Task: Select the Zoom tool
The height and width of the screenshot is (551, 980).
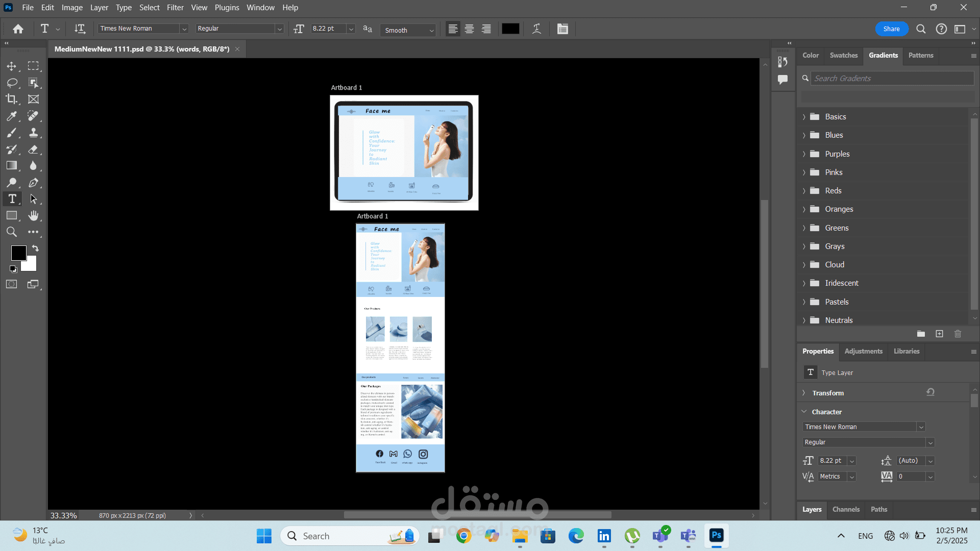Action: click(12, 232)
